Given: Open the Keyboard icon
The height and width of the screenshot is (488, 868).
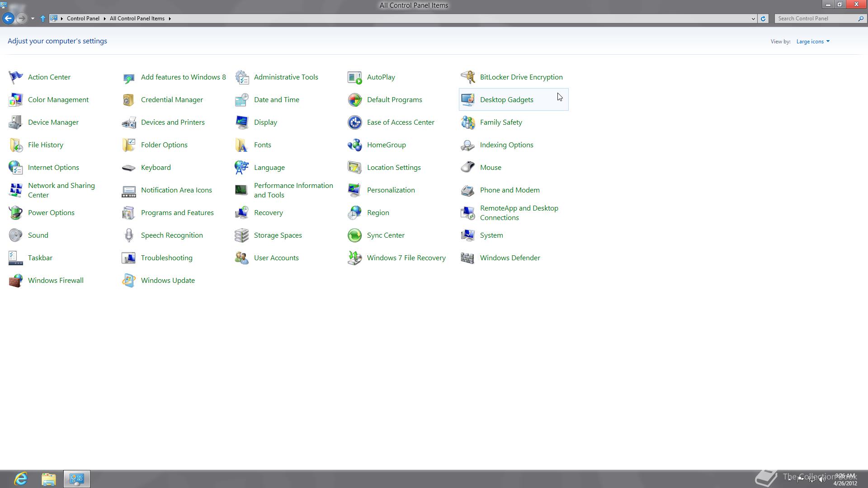Looking at the screenshot, I should click(129, 168).
